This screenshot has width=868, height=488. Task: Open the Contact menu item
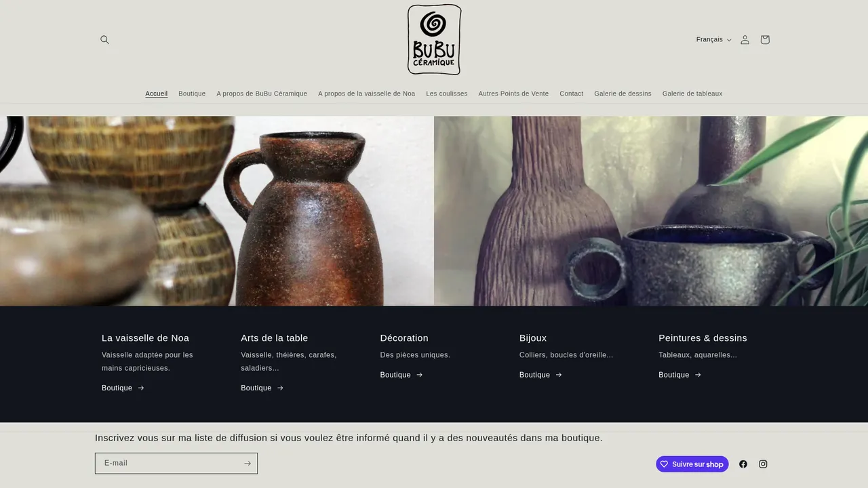[571, 94]
